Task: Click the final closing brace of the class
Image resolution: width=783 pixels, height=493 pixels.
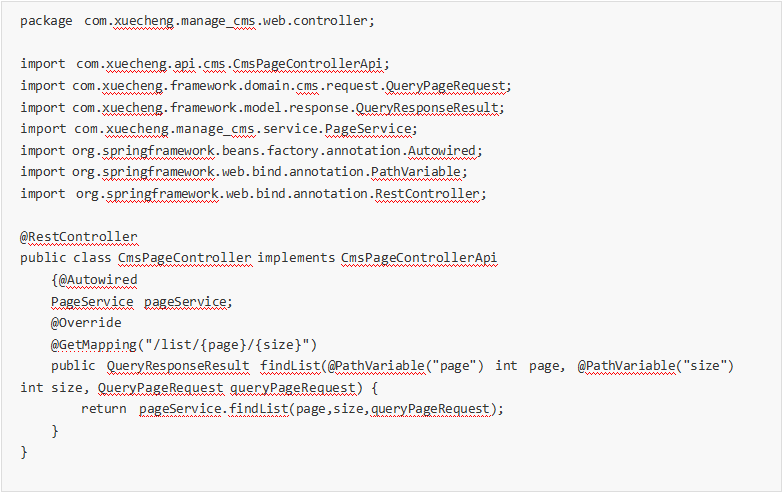Action: (x=24, y=452)
